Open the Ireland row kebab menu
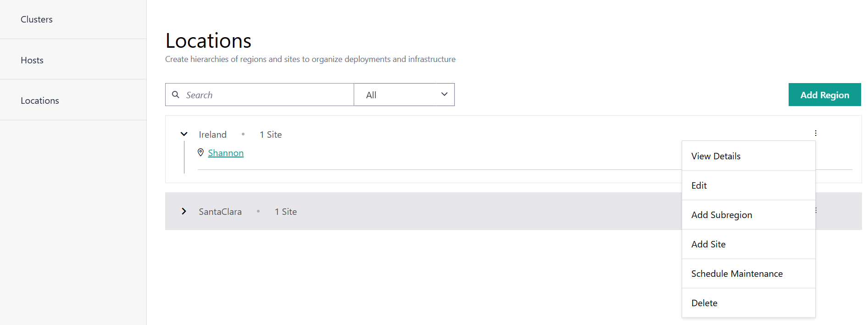Viewport: 868px width, 325px height. pos(815,133)
